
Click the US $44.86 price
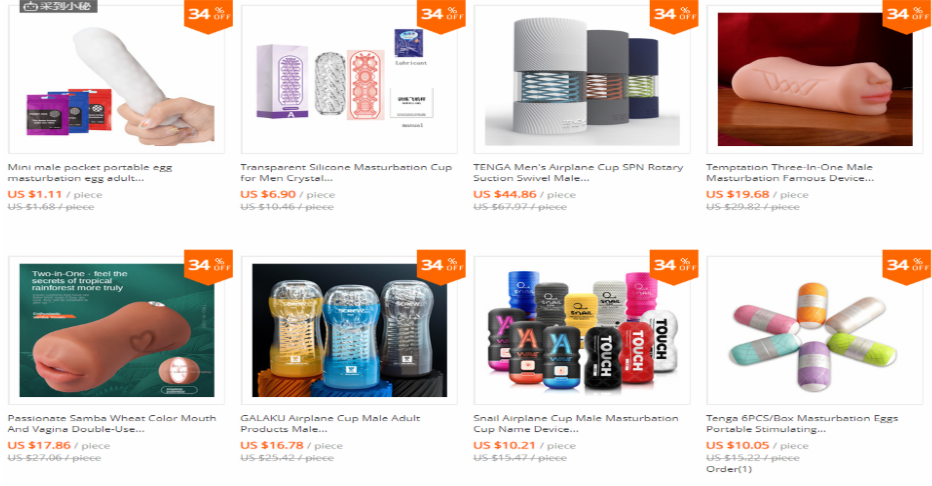click(x=505, y=194)
